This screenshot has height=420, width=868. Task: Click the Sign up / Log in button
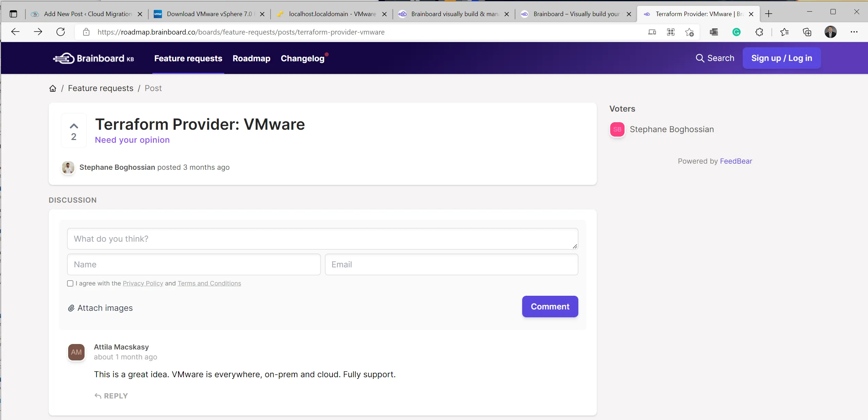(782, 58)
